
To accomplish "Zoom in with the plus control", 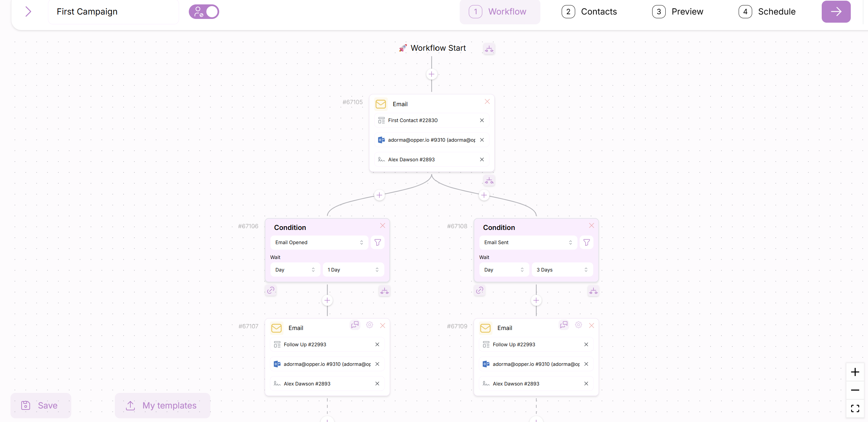I will pyautogui.click(x=855, y=372).
